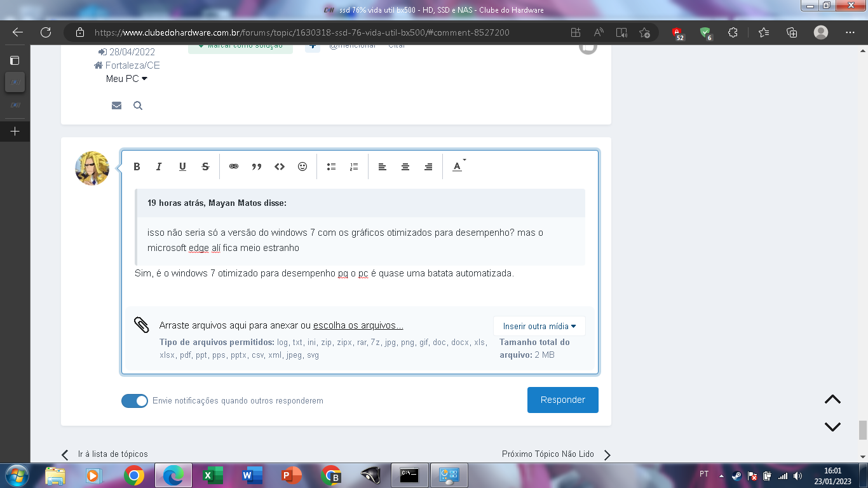Open the Extensions puzzle icon

(733, 32)
